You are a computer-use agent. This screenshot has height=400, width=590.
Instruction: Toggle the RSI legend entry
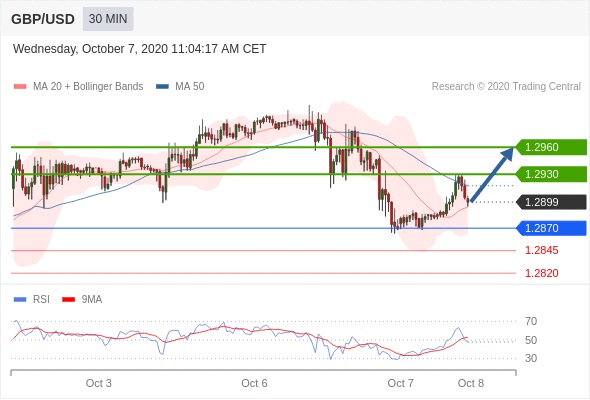pos(32,300)
